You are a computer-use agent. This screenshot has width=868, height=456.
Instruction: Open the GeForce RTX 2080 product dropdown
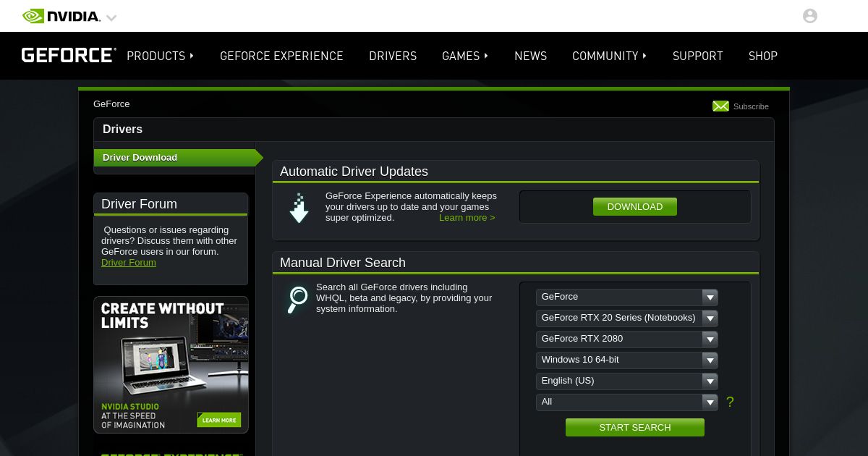pyautogui.click(x=627, y=339)
